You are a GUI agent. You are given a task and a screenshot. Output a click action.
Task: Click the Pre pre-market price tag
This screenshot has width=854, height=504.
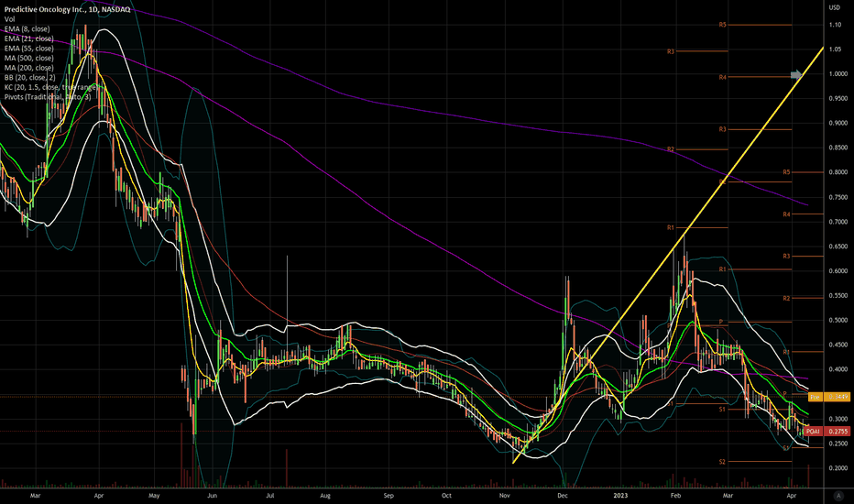tap(829, 397)
